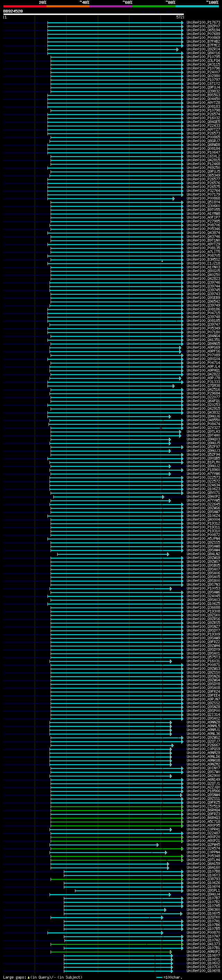Select hit label UniRef100_P00865
Screen dimensions: 222x980
point(203,137)
